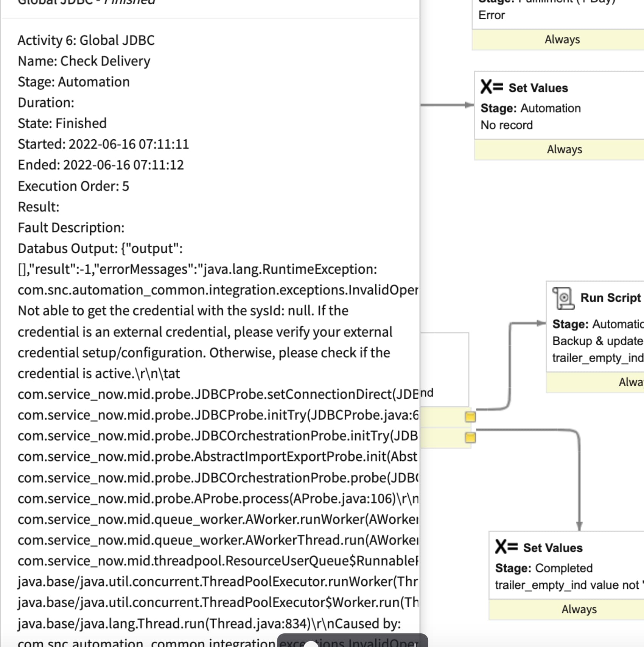Click the Check Delivery activity name
This screenshot has height=647, width=644.
pyautogui.click(x=84, y=61)
